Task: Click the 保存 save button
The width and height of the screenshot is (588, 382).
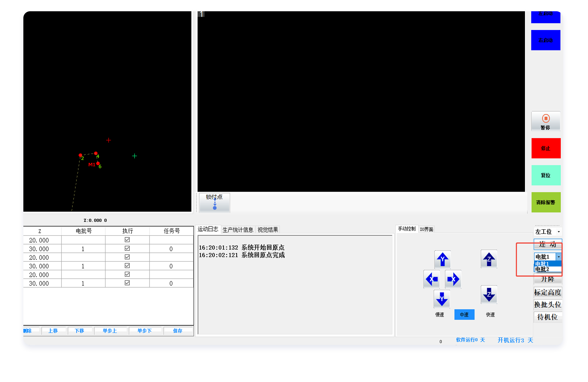Action: pos(177,331)
